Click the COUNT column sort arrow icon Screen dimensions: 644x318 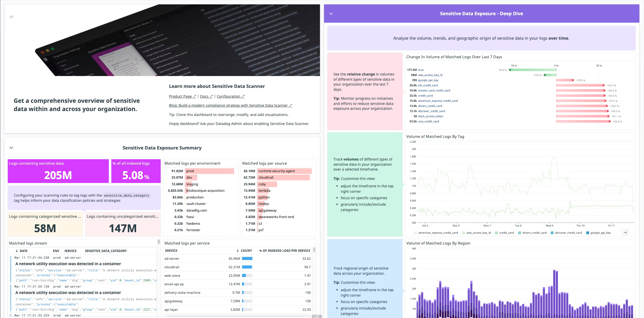(237, 250)
